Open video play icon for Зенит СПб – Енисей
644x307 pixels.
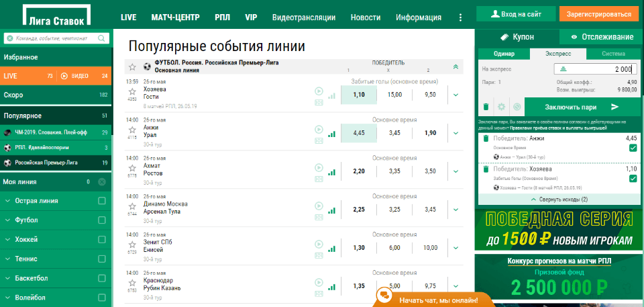point(319,244)
